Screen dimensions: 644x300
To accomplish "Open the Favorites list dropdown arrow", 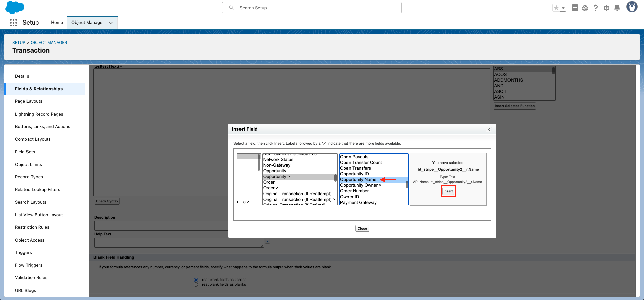I will pos(563,8).
